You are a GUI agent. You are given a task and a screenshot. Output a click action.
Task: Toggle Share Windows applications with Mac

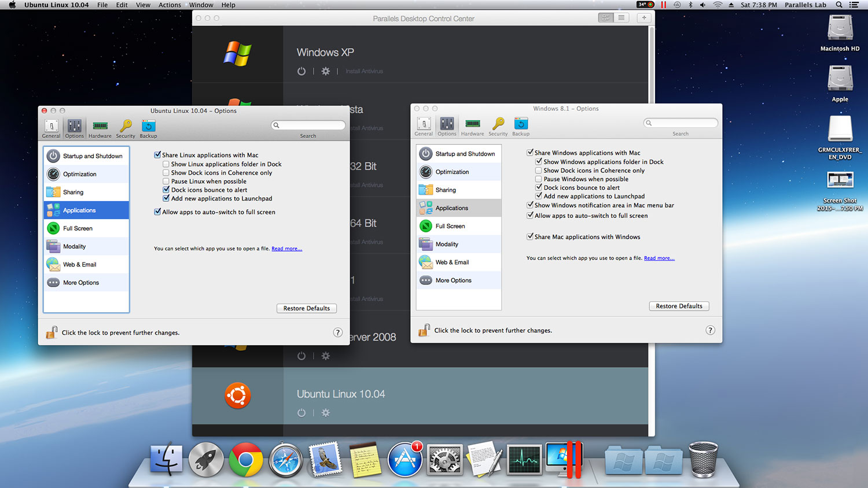click(530, 153)
